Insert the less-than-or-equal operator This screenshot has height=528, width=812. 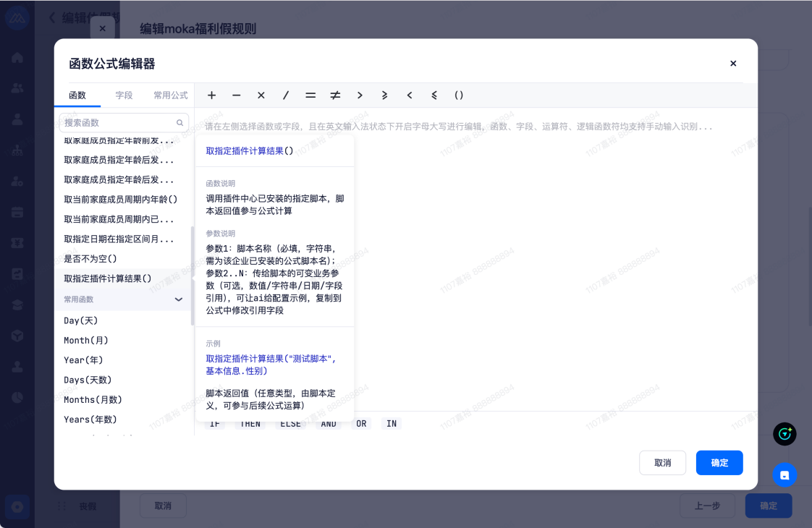434,95
